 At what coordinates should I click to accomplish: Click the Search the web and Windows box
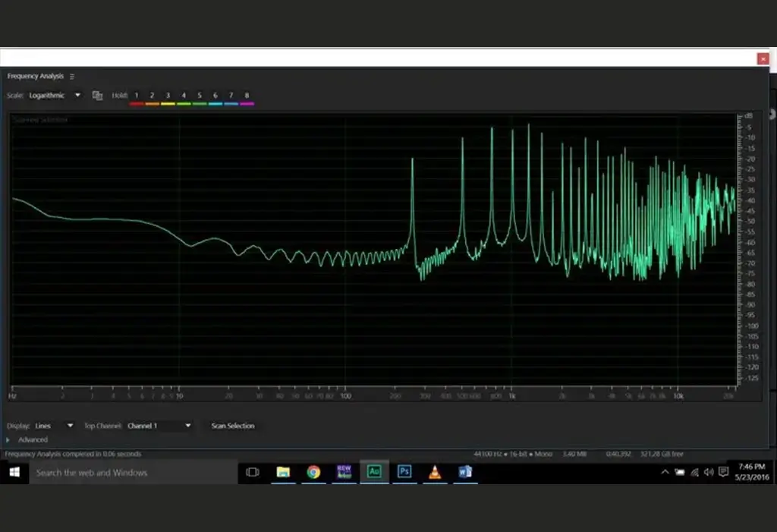[x=134, y=472]
